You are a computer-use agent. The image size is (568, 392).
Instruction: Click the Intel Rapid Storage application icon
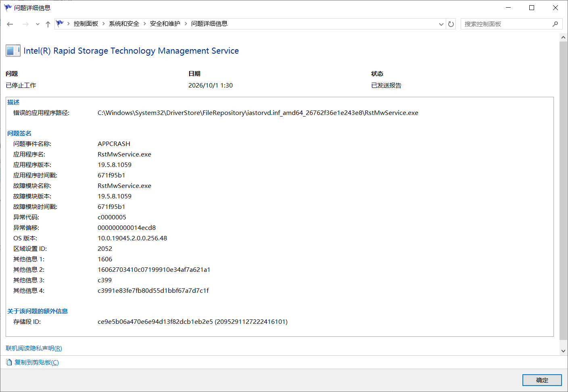(13, 50)
